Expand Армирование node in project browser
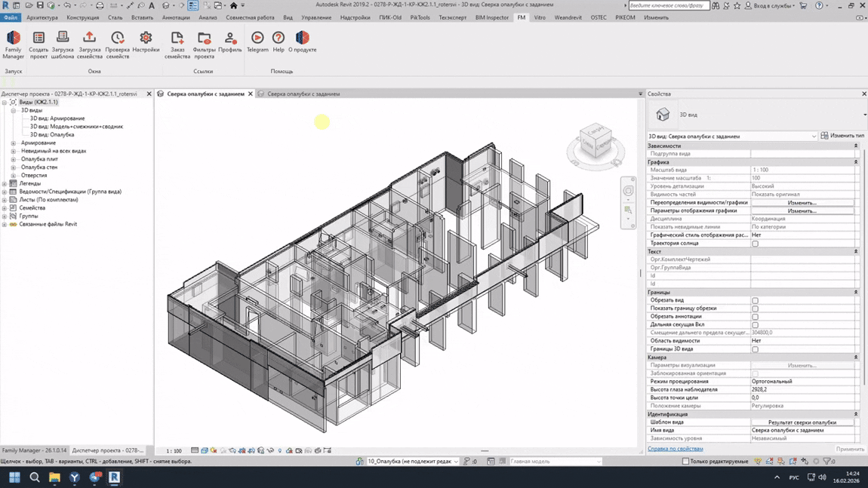 pos(14,143)
